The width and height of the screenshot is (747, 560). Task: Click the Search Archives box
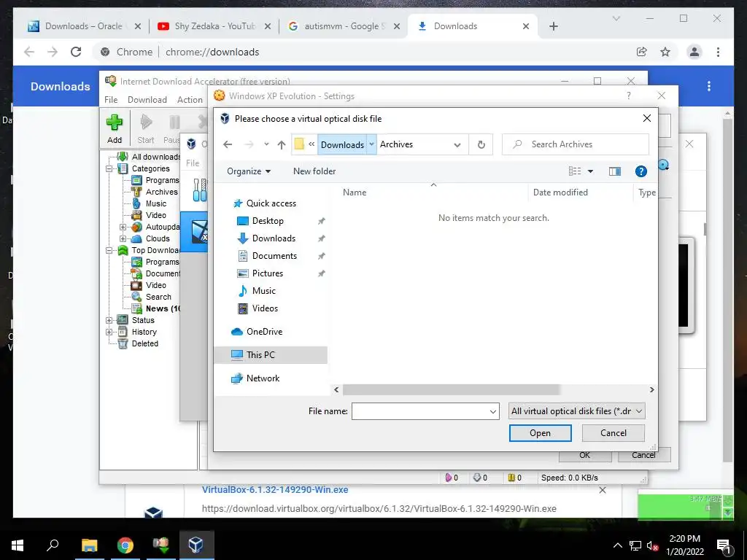[576, 144]
